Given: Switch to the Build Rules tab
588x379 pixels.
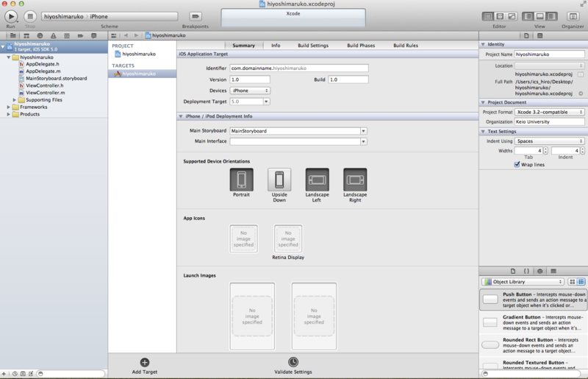Looking at the screenshot, I should 406,46.
